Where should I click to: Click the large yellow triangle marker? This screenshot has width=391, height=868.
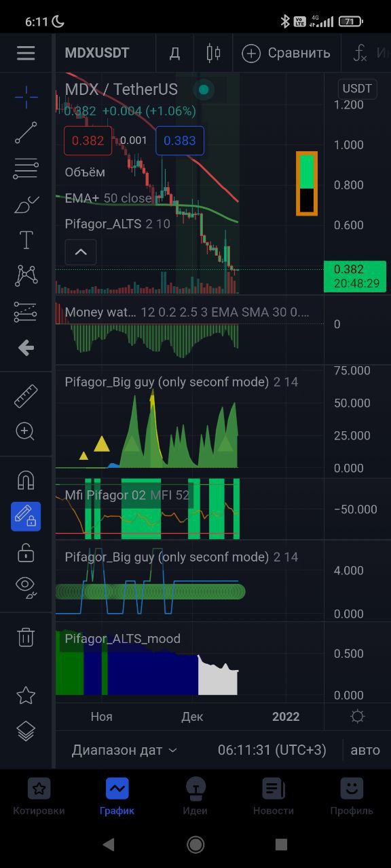point(102,444)
